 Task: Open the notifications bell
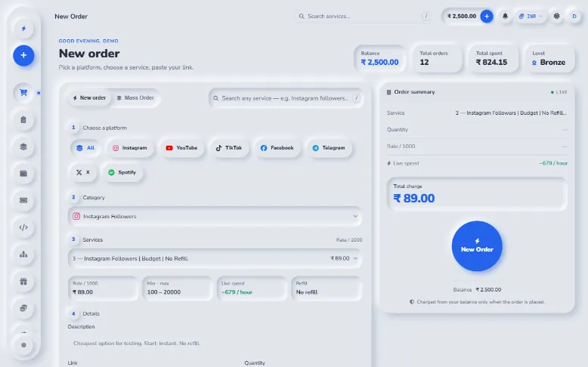(505, 16)
